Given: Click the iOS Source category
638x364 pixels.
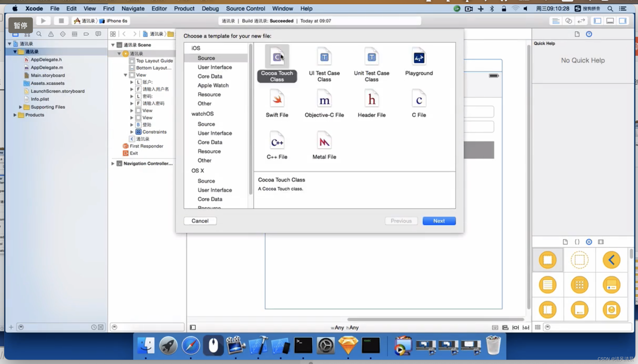Looking at the screenshot, I should [206, 58].
